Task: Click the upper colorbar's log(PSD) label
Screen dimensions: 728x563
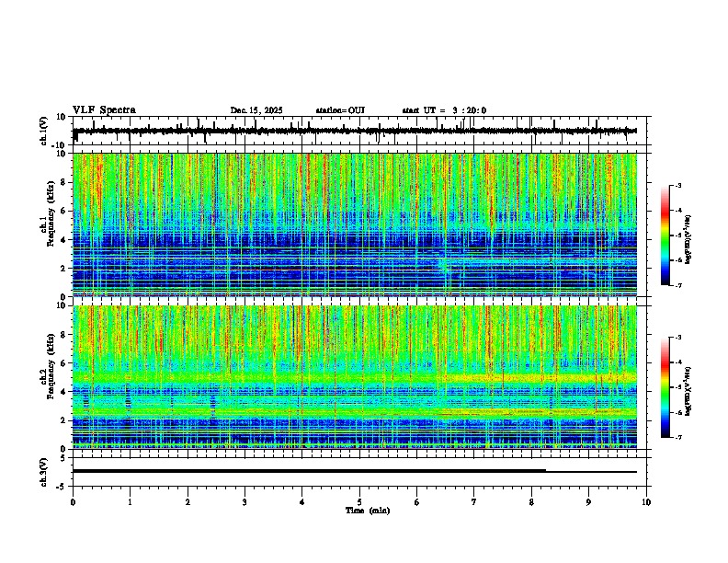Action: [688, 239]
